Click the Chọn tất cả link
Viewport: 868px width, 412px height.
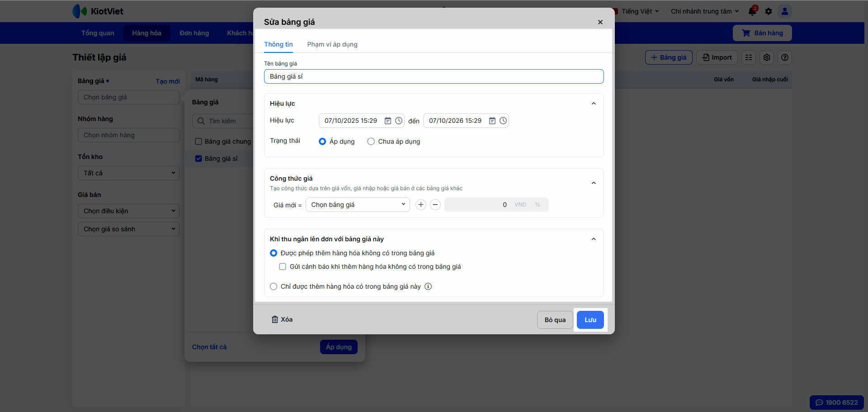[209, 347]
